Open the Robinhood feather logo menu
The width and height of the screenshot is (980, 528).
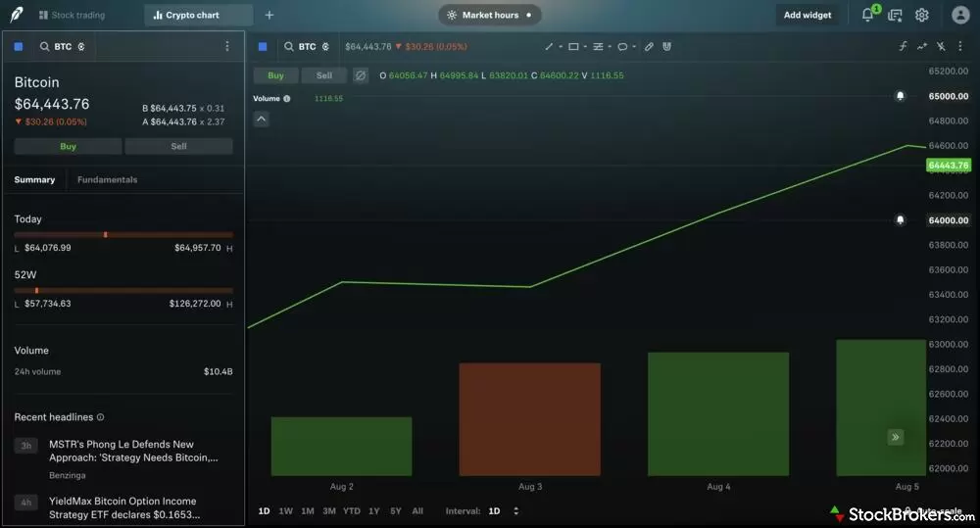point(17,15)
